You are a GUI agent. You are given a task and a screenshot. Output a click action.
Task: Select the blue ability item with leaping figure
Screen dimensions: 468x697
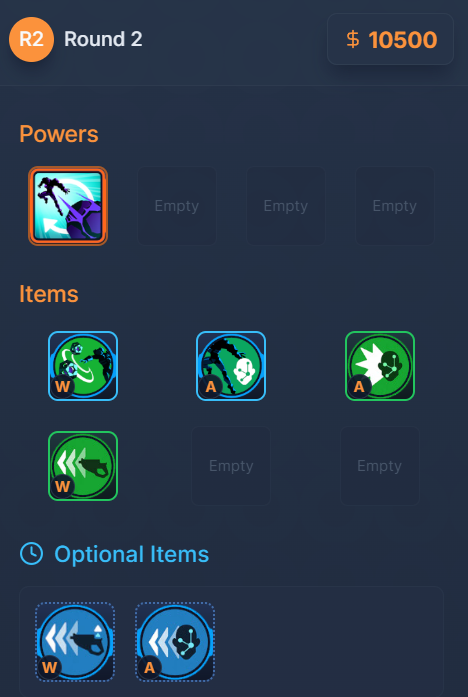pos(231,366)
